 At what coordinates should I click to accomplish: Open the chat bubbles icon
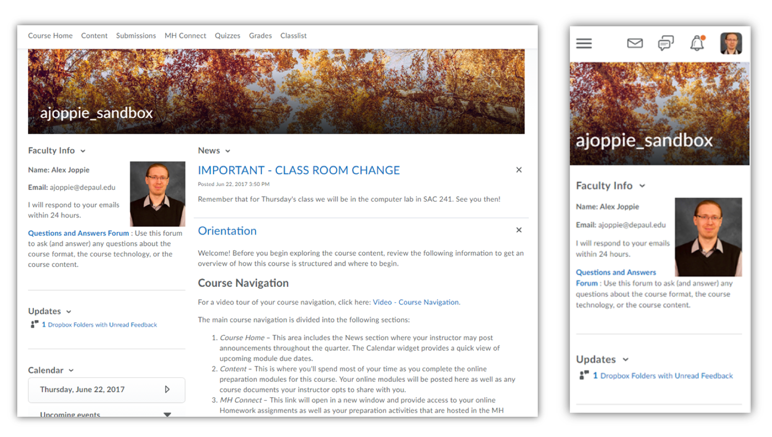pyautogui.click(x=666, y=44)
